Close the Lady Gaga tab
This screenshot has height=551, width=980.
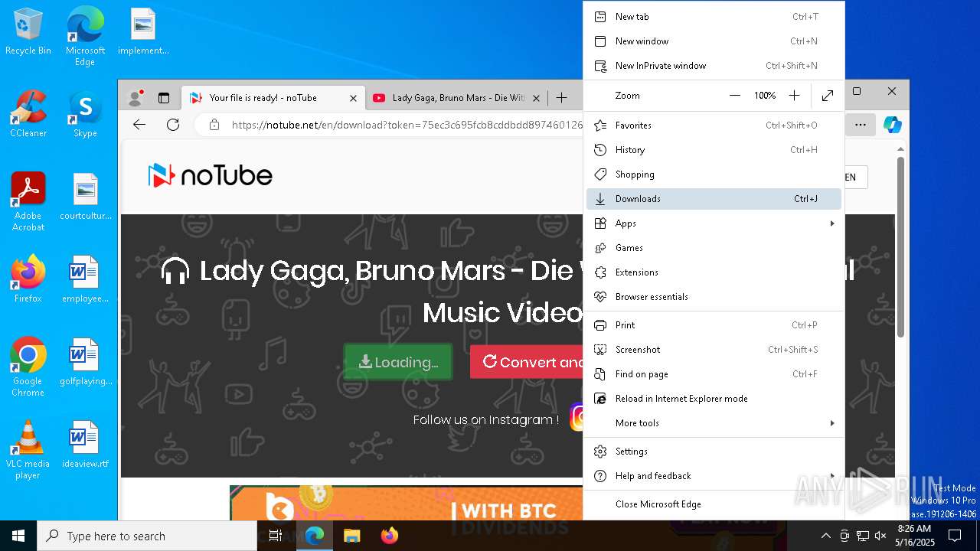536,98
